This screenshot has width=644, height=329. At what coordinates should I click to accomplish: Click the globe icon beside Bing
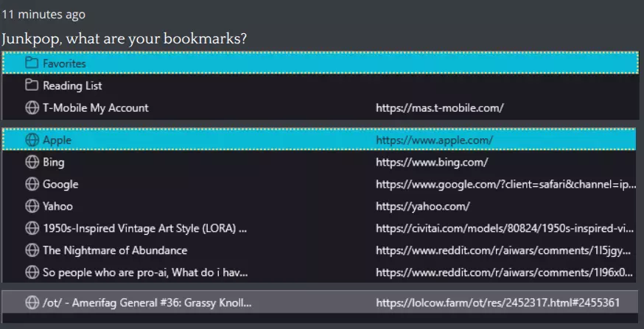32,162
